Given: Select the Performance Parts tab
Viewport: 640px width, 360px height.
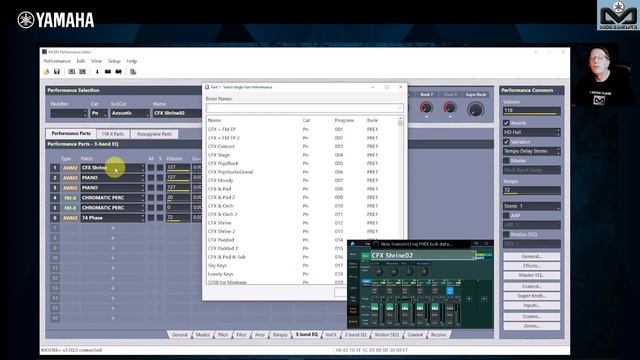Looking at the screenshot, I should (x=71, y=133).
